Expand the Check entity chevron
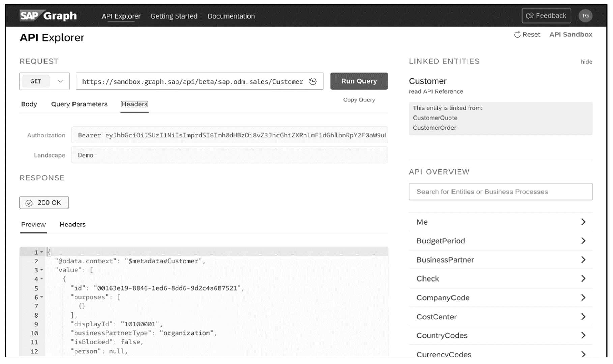The image size is (613, 364). click(583, 278)
